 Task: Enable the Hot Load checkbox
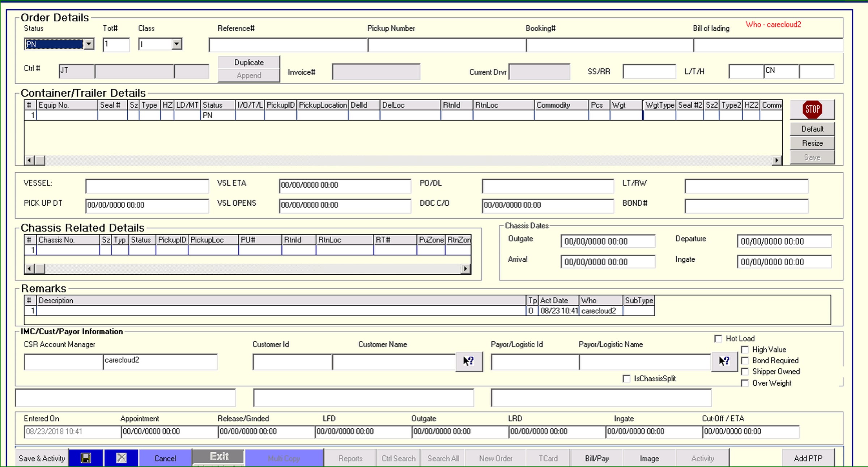(x=718, y=339)
